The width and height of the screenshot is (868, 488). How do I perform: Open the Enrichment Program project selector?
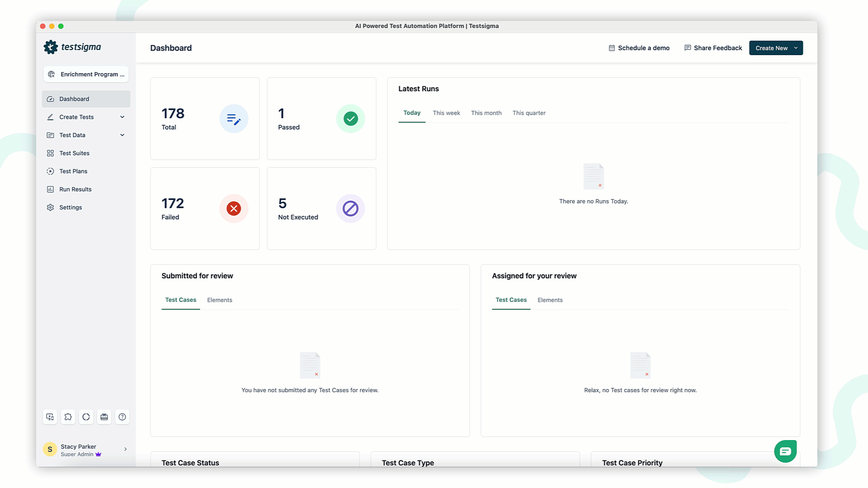tap(86, 74)
